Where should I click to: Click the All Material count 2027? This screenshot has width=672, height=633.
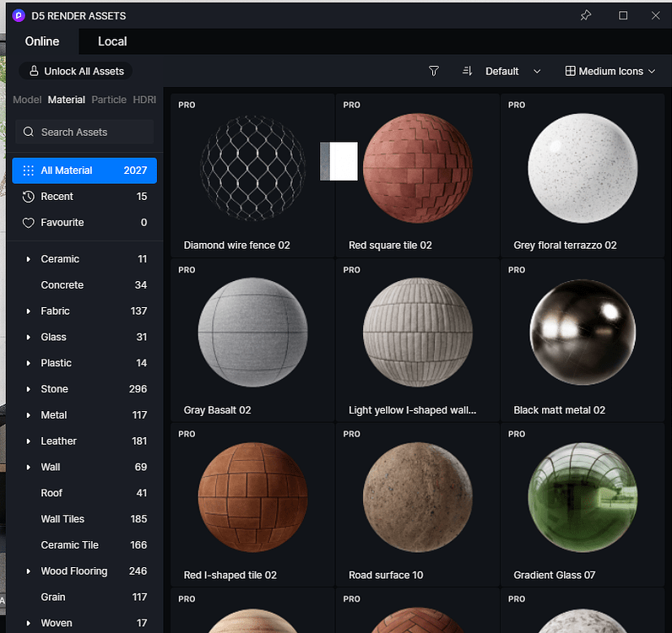pos(135,170)
